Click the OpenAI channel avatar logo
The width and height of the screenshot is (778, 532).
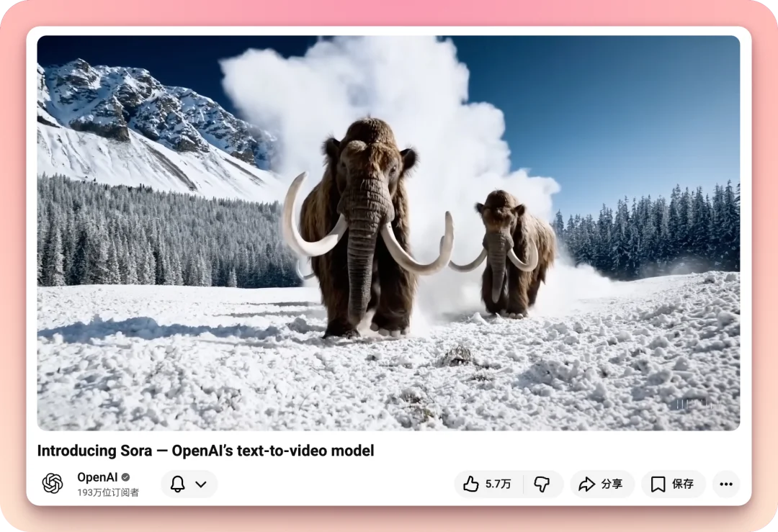point(53,484)
